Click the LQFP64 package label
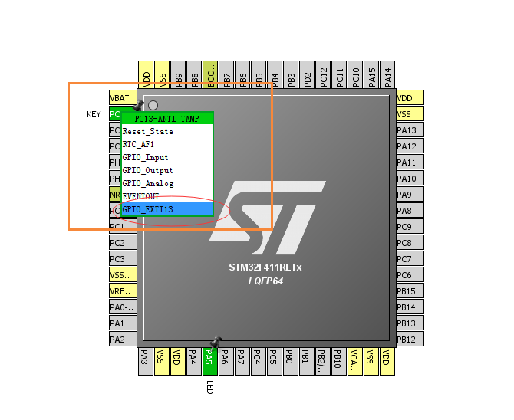The width and height of the screenshot is (514, 420). tap(265, 281)
